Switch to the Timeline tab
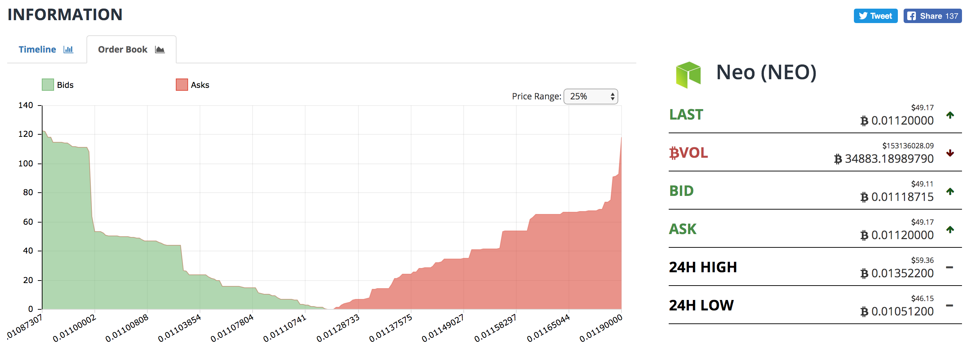 pos(46,49)
